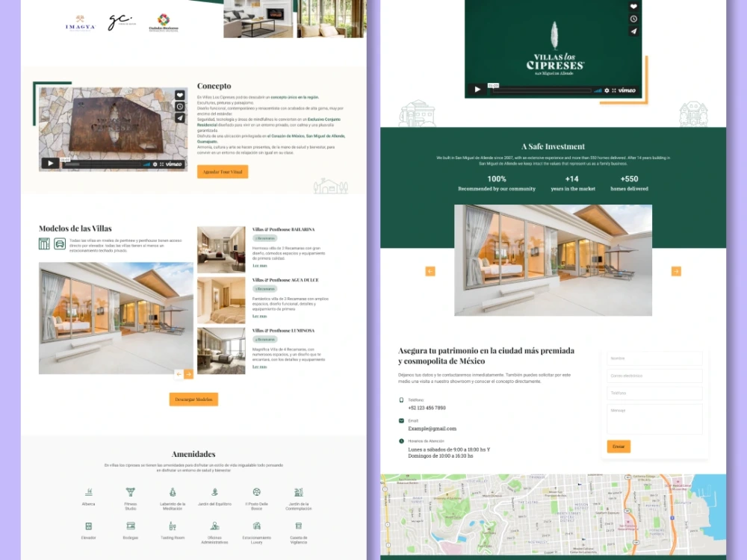Click the Estacionamiento Luxury icon
The width and height of the screenshot is (747, 560).
click(x=257, y=526)
